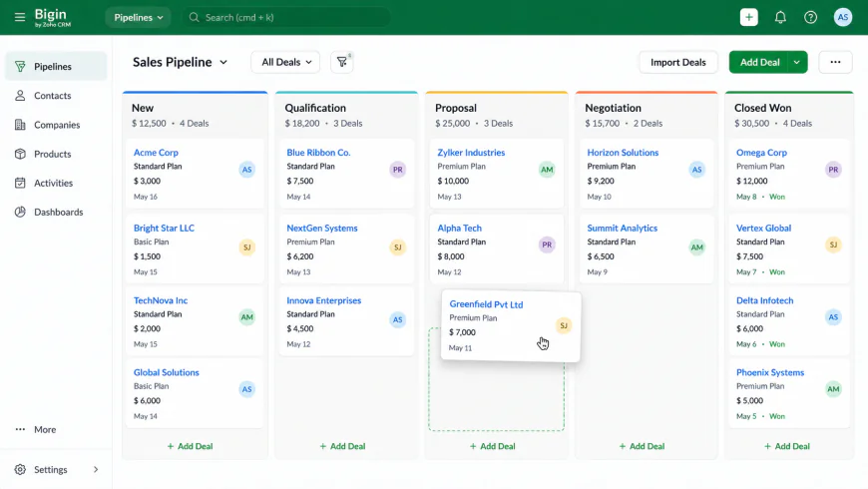
Task: Click the AS owner avatar on Global Solutions
Action: pos(246,389)
